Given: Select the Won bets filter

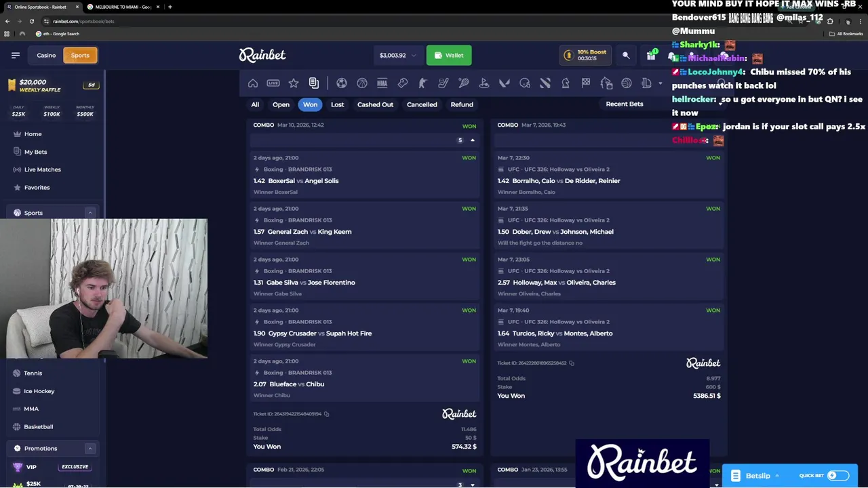Looking at the screenshot, I should click(310, 104).
